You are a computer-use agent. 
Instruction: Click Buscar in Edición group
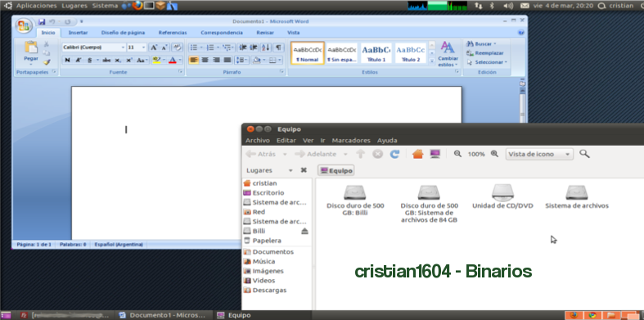click(481, 43)
